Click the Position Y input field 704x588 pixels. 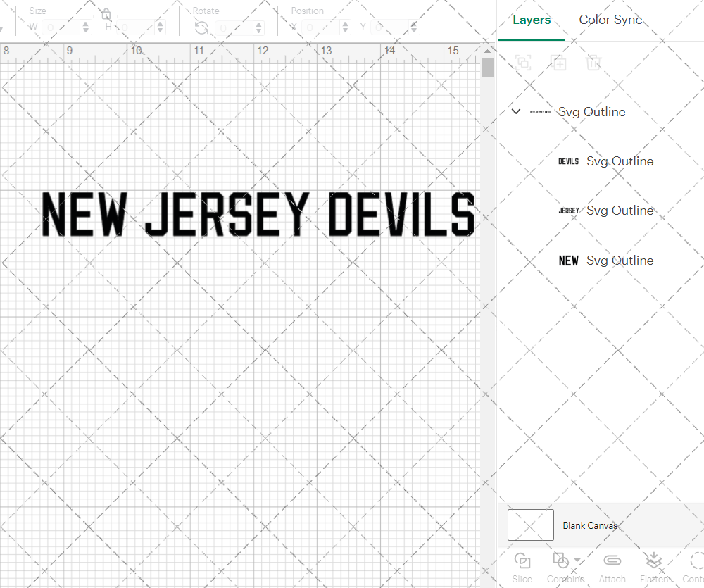tap(390, 27)
